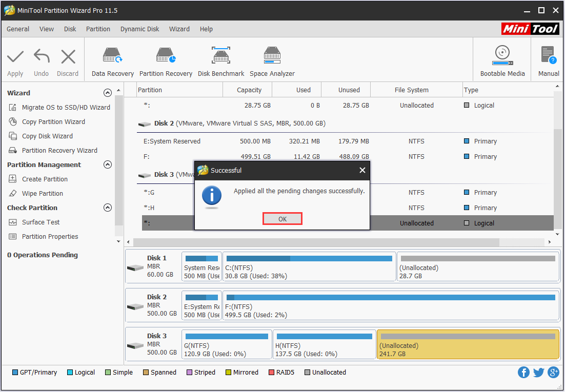
Task: Collapse the Wizard sidebar section
Action: pos(107,93)
